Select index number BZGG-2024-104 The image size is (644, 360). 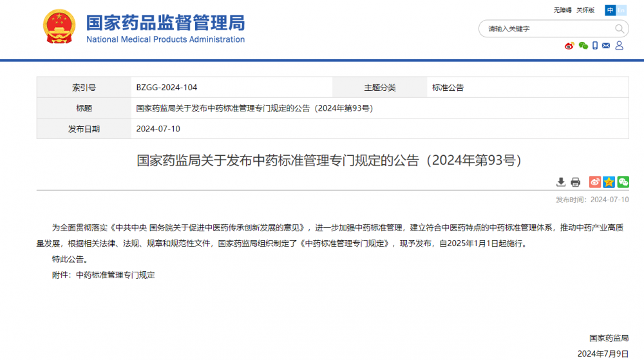[167, 88]
